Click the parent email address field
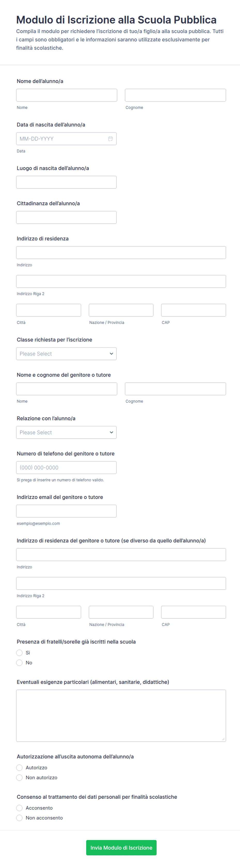Image resolution: width=240 pixels, height=868 pixels. (x=66, y=511)
